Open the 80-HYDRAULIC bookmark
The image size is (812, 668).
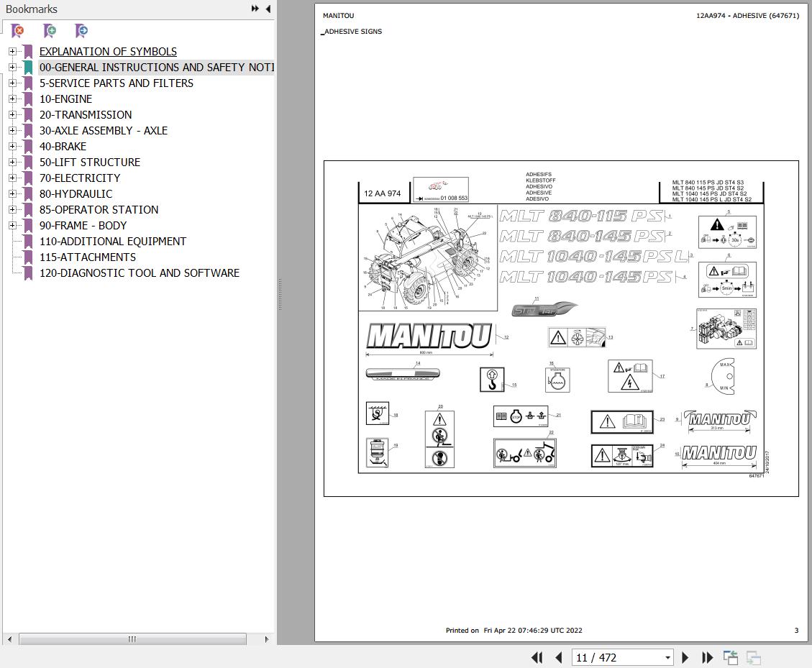tap(76, 193)
